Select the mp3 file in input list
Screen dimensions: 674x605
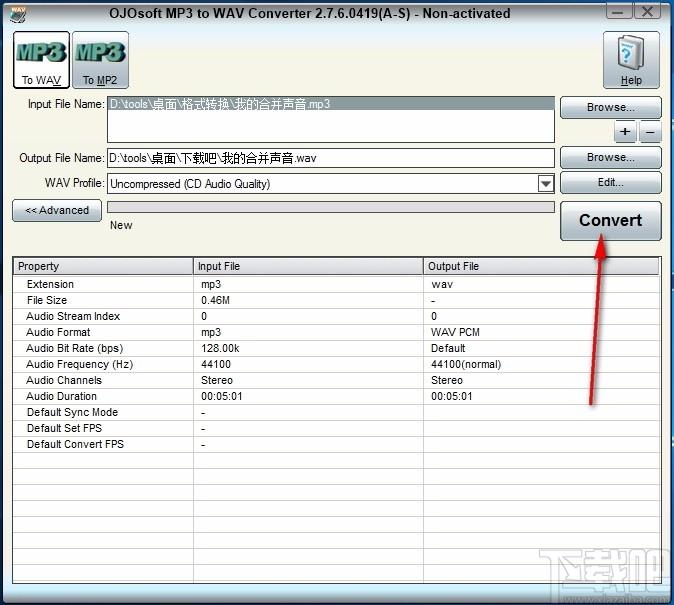point(331,104)
